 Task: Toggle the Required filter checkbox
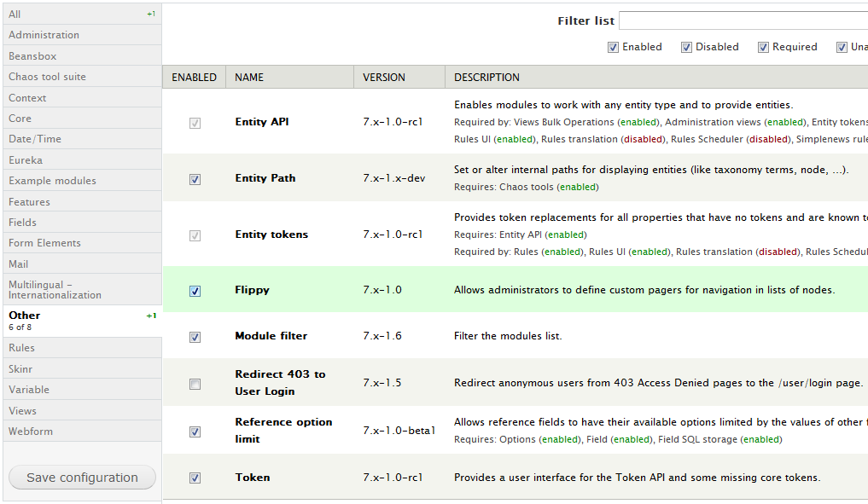coord(763,48)
